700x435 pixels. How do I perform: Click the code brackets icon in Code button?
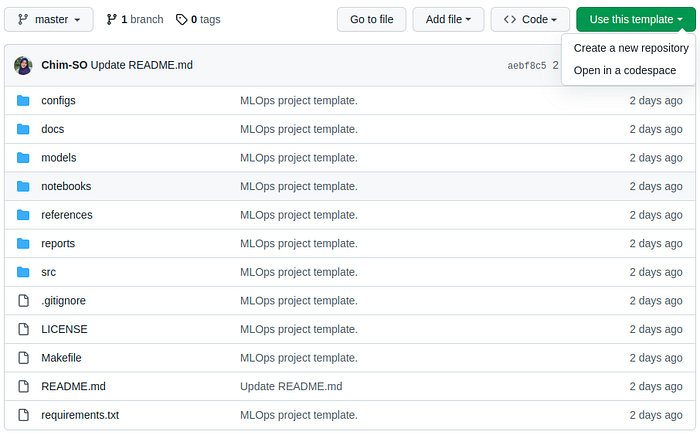(x=510, y=20)
